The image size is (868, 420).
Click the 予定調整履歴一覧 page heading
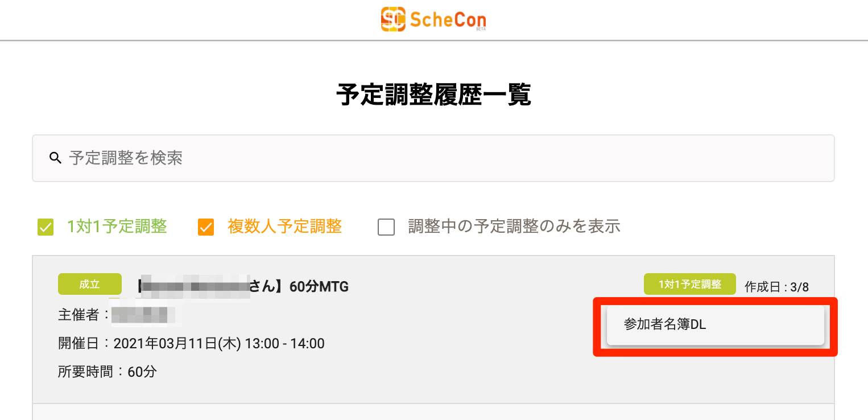click(433, 95)
